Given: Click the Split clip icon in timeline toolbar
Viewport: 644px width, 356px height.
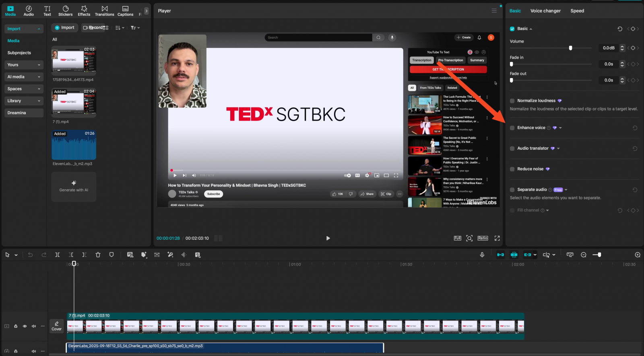Looking at the screenshot, I should click(x=58, y=255).
